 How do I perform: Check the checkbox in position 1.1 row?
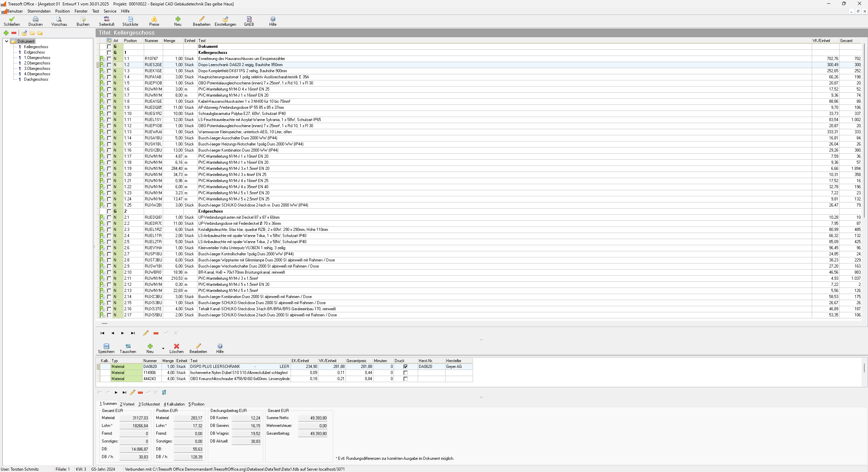point(109,59)
